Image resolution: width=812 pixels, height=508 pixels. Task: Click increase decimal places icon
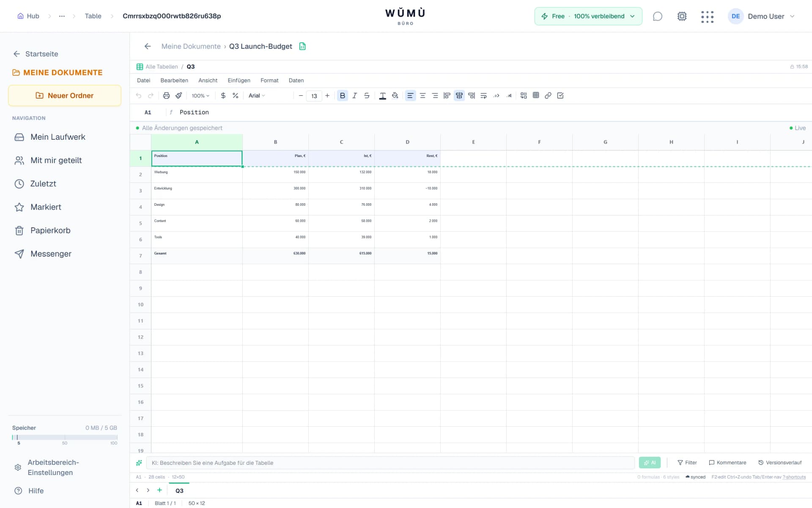click(497, 96)
